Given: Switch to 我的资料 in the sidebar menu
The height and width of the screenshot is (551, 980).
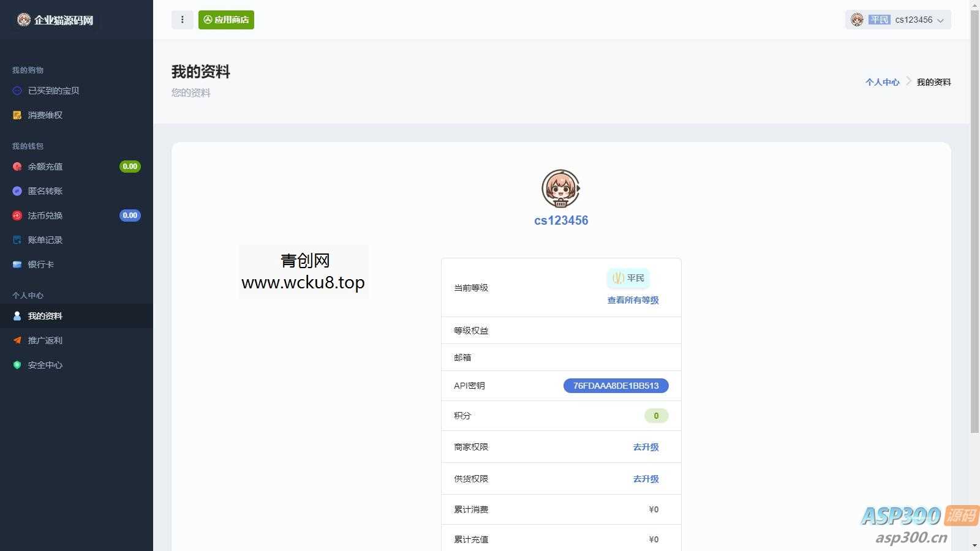Looking at the screenshot, I should tap(45, 315).
